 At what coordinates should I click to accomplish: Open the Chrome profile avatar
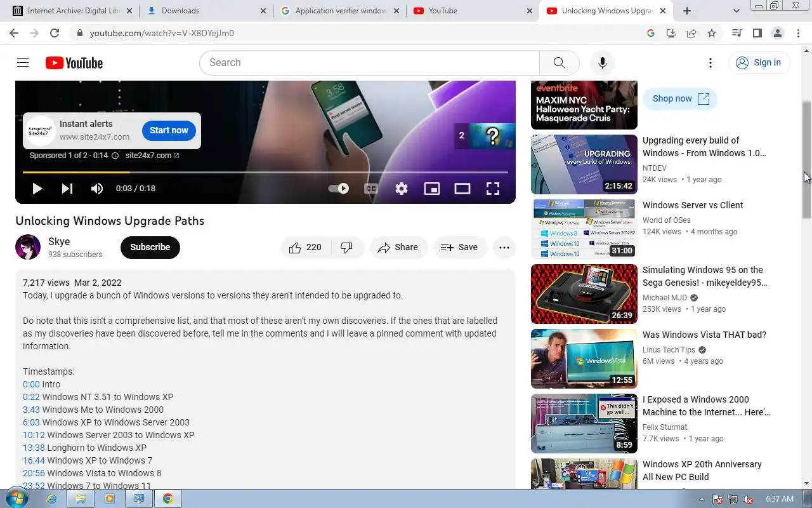(777, 33)
